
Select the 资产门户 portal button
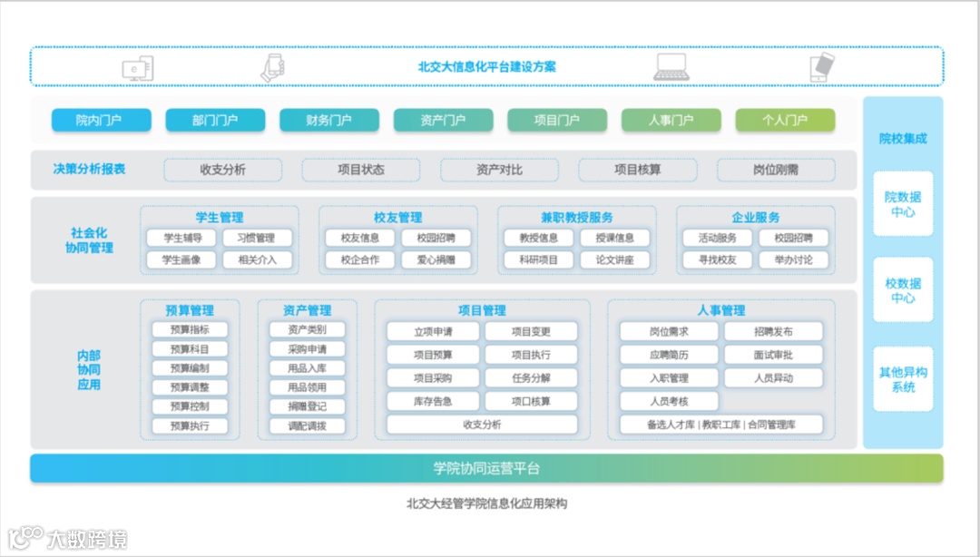[443, 120]
